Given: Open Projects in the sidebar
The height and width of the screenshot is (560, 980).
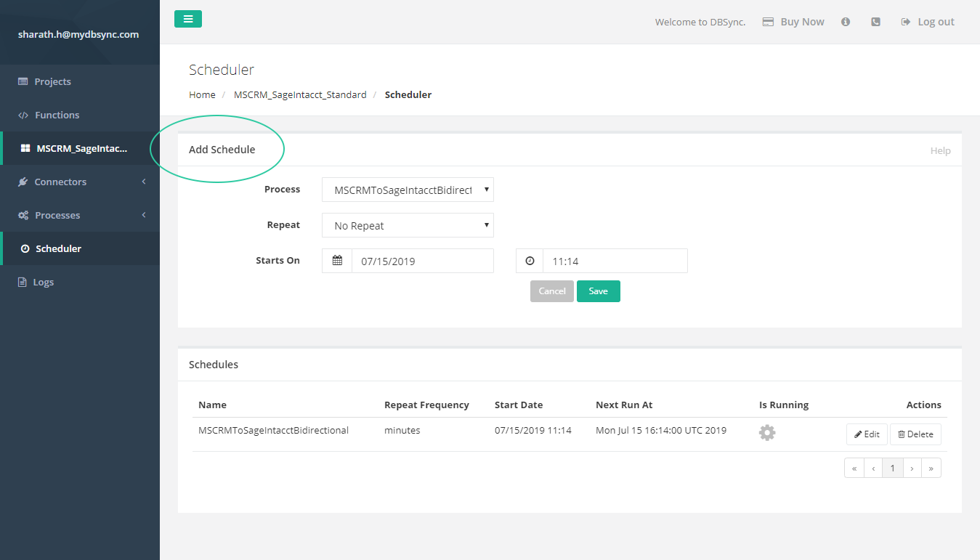Looking at the screenshot, I should tap(52, 81).
